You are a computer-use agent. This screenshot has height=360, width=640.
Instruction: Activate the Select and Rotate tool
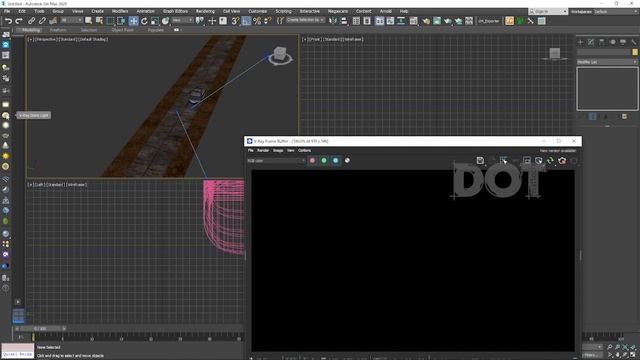coord(144,21)
